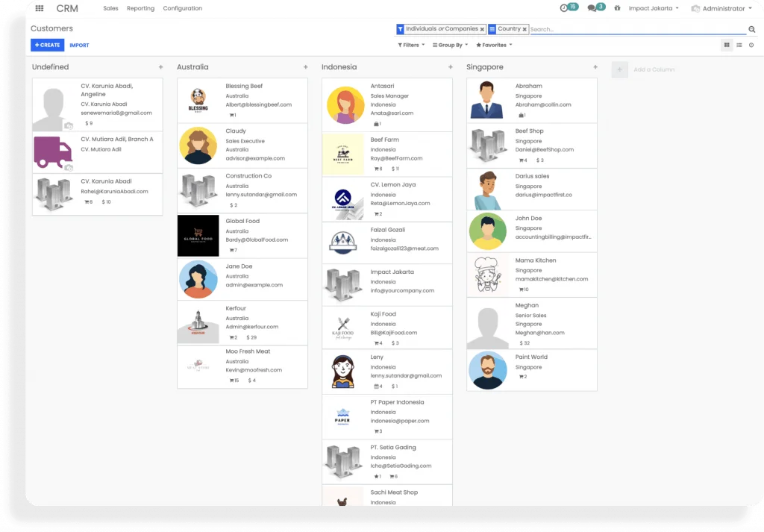Switch to list view
Image resolution: width=764 pixels, height=532 pixels.
pyautogui.click(x=739, y=45)
